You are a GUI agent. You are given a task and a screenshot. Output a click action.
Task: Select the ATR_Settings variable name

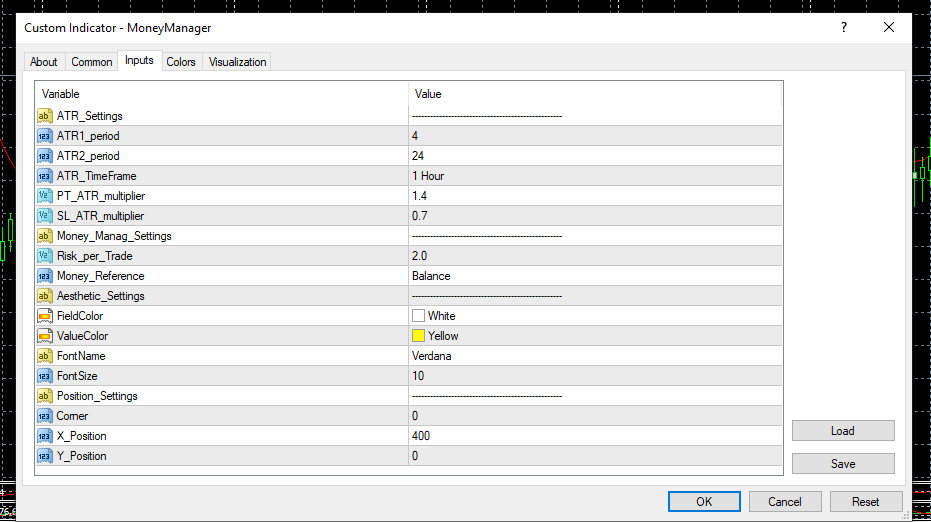point(90,116)
